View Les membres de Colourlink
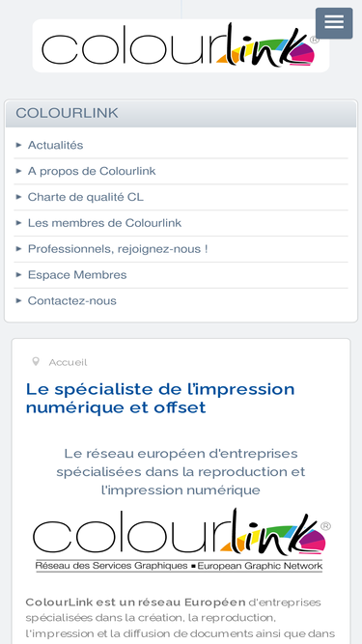Screen dimensions: 362x644 (104, 223)
